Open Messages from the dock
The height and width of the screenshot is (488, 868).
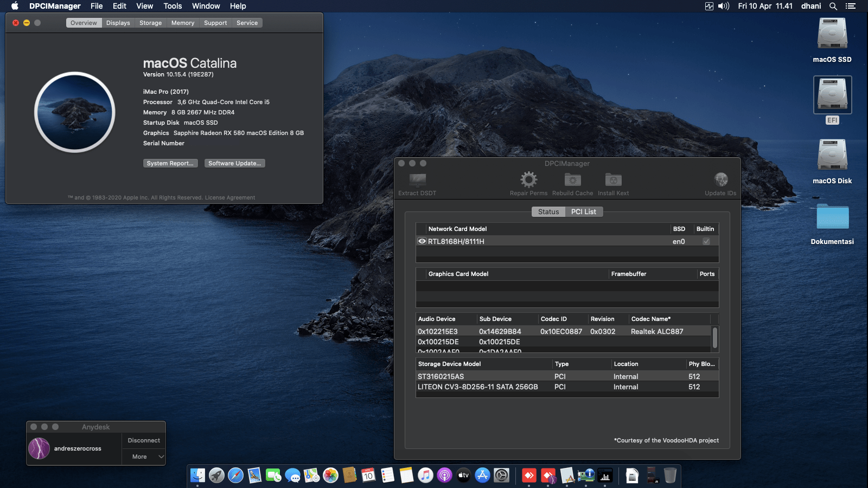point(292,476)
